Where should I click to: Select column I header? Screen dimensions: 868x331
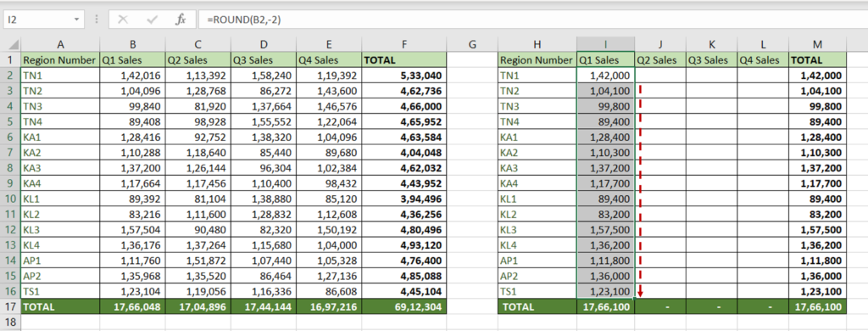tap(605, 44)
